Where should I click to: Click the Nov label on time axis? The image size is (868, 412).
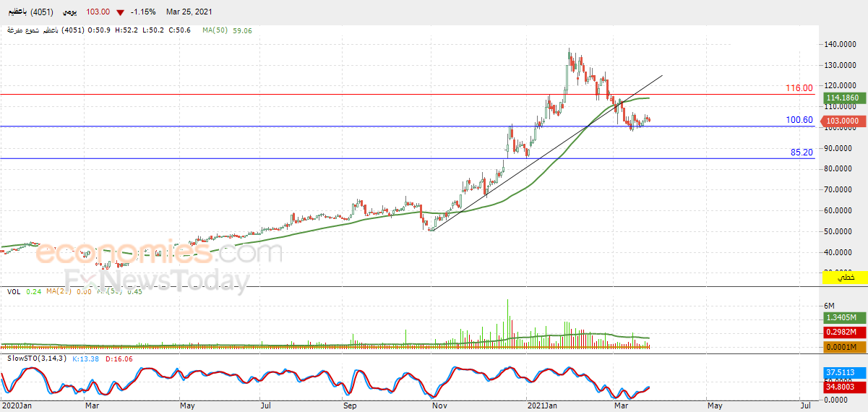[x=439, y=407]
